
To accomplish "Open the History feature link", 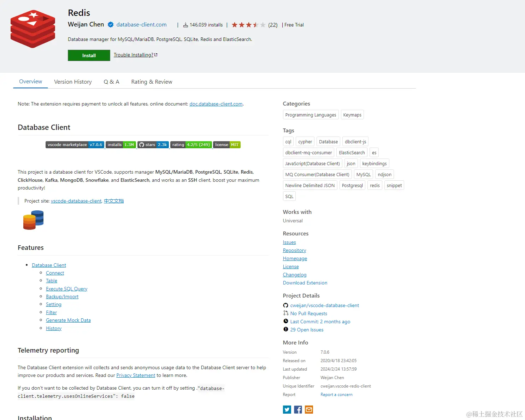I will click(54, 328).
